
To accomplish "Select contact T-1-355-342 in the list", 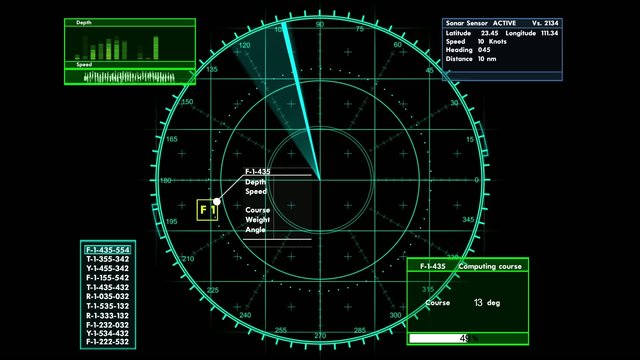I will pos(108,259).
